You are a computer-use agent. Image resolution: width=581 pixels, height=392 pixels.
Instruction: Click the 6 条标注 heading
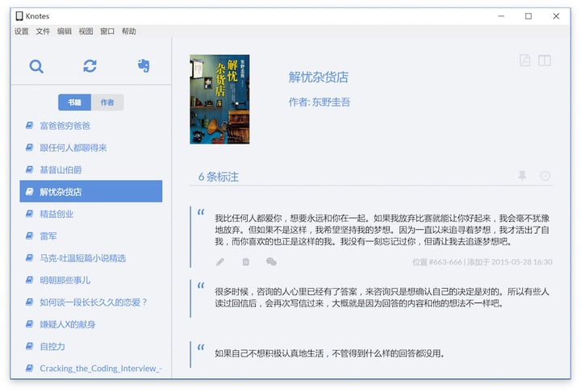[218, 177]
